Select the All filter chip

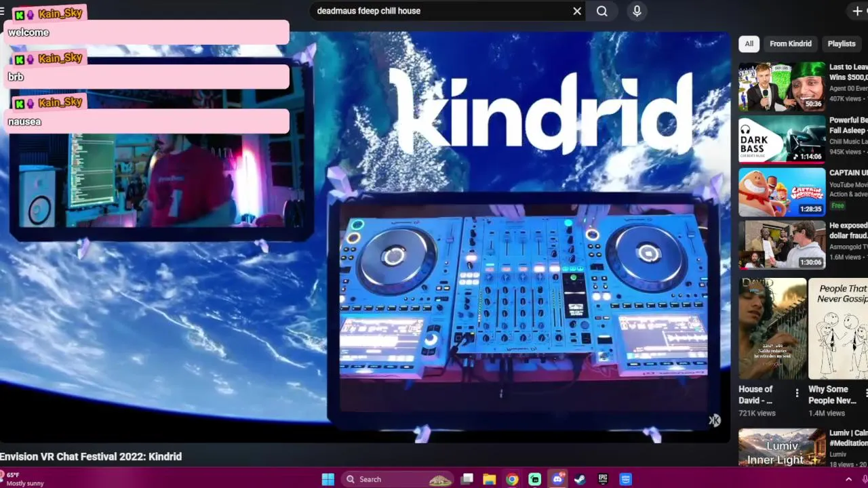749,43
